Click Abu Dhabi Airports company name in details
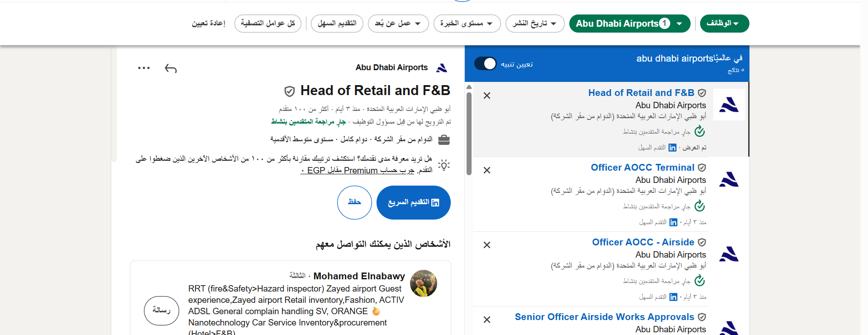This screenshot has height=335, width=868. (x=391, y=67)
